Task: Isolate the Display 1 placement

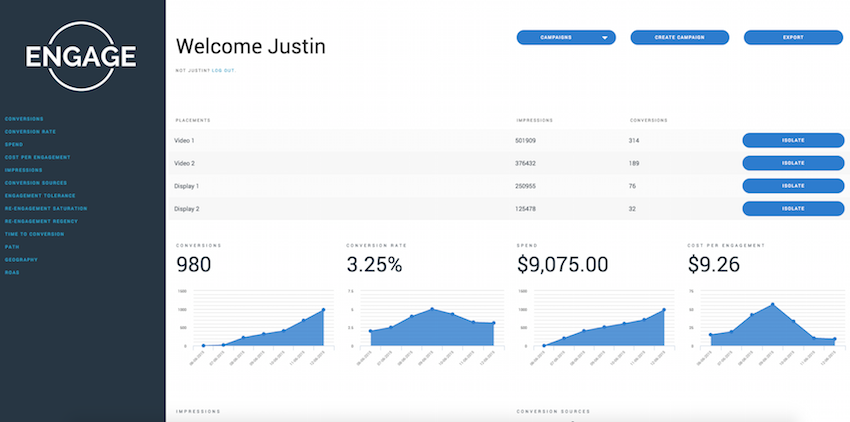Action: click(x=792, y=186)
